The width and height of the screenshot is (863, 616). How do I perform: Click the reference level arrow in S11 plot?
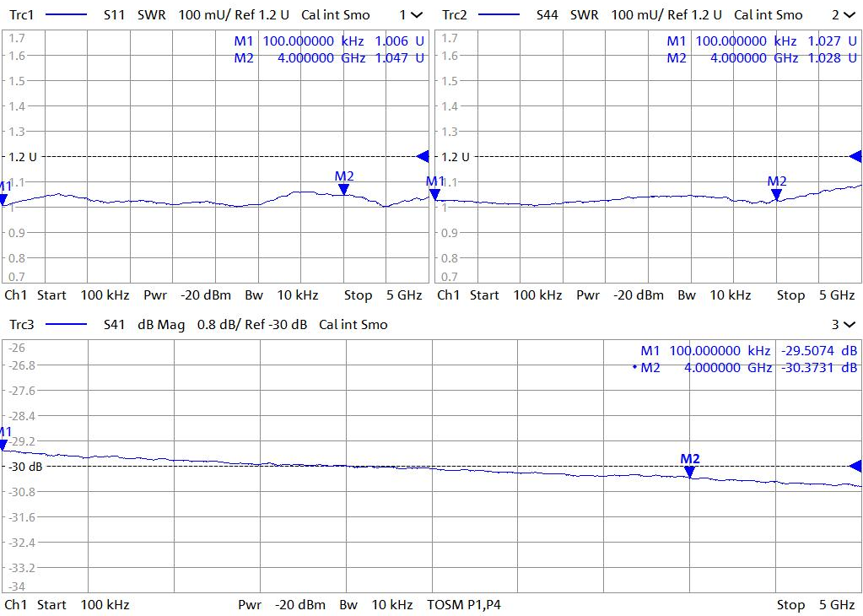pyautogui.click(x=423, y=156)
